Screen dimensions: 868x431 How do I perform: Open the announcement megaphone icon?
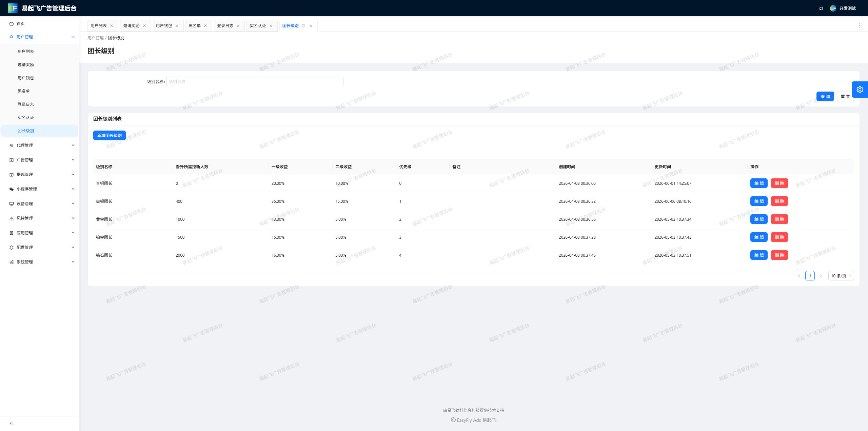821,8
